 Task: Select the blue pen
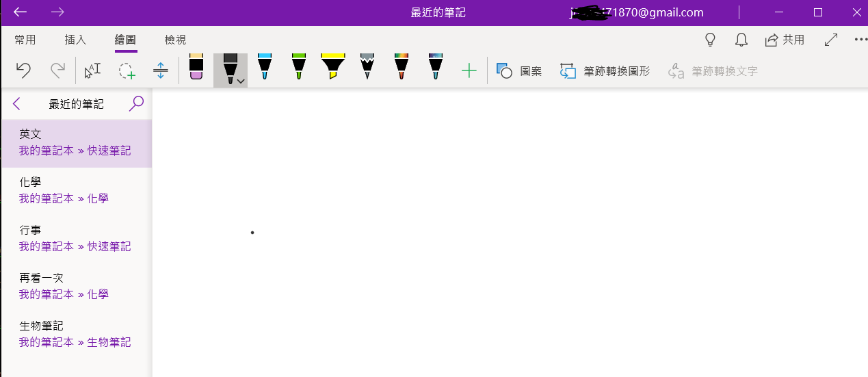(x=265, y=67)
